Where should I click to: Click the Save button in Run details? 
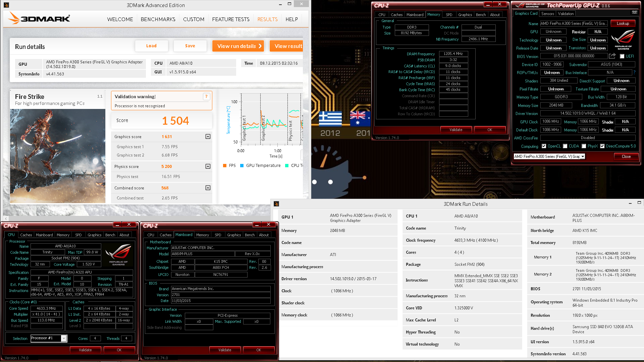coord(190,46)
